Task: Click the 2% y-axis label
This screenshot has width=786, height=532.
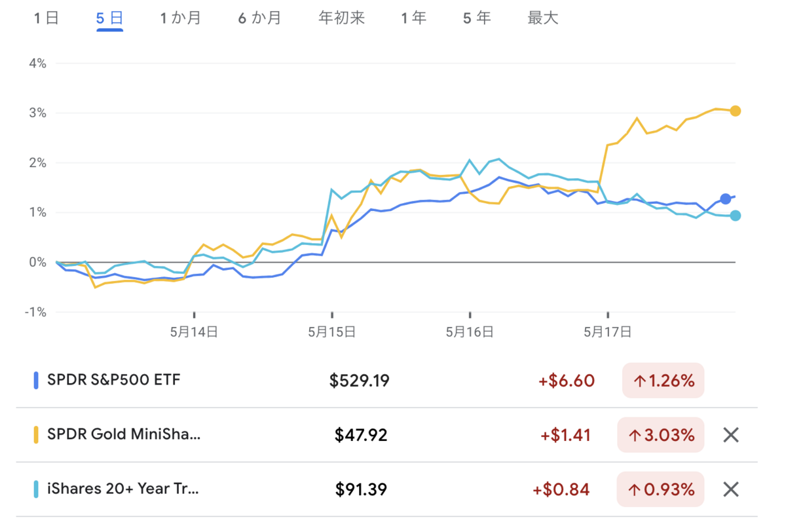Action: coord(37,163)
